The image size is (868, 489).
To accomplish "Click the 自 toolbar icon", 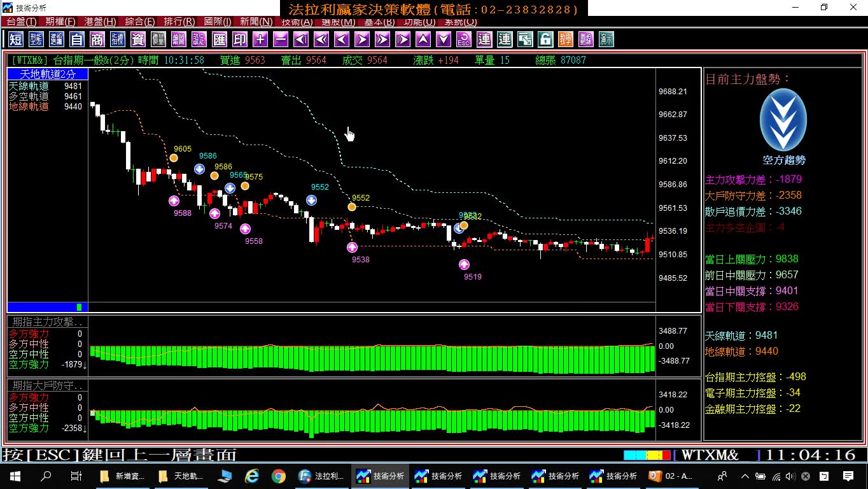I will (x=77, y=39).
